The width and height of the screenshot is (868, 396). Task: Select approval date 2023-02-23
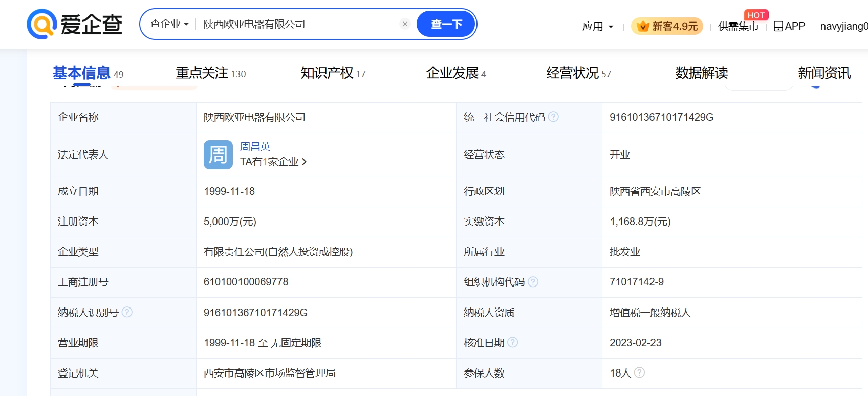tap(636, 343)
